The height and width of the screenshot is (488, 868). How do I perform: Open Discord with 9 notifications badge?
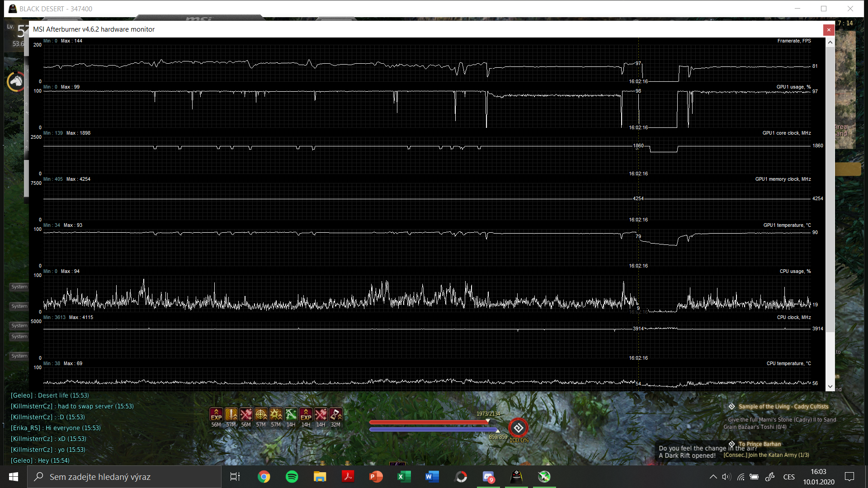click(x=488, y=477)
